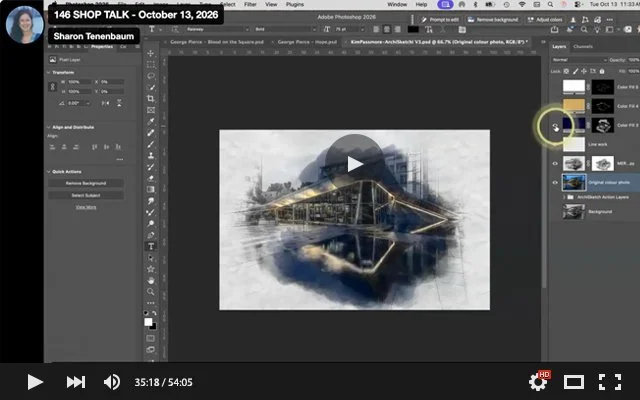This screenshot has height=400, width=640.
Task: Select the Pen tool
Action: pyautogui.click(x=151, y=235)
